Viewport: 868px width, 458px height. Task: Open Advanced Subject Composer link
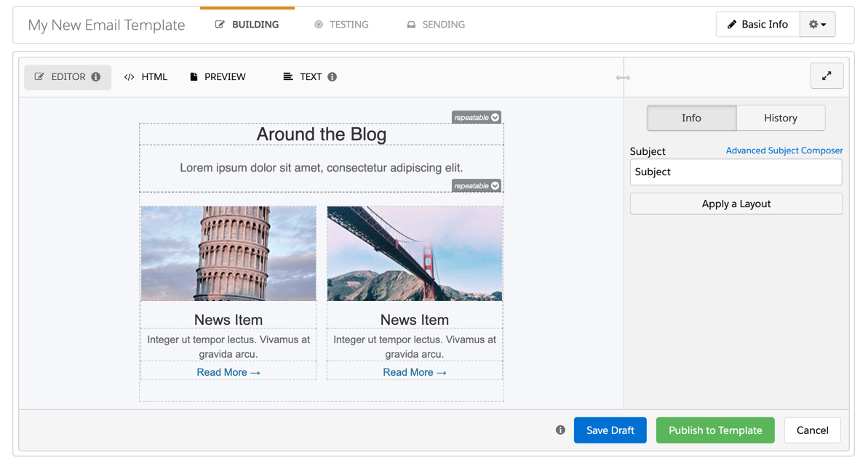tap(784, 150)
